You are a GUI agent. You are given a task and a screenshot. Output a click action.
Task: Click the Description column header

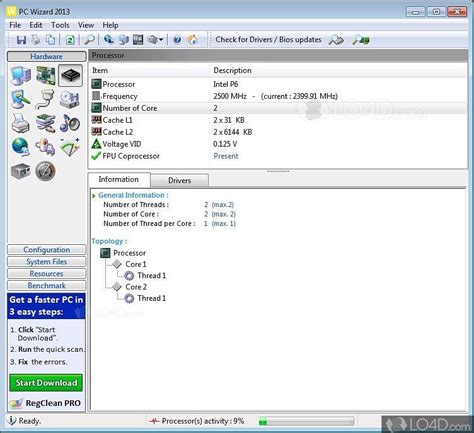(x=338, y=71)
